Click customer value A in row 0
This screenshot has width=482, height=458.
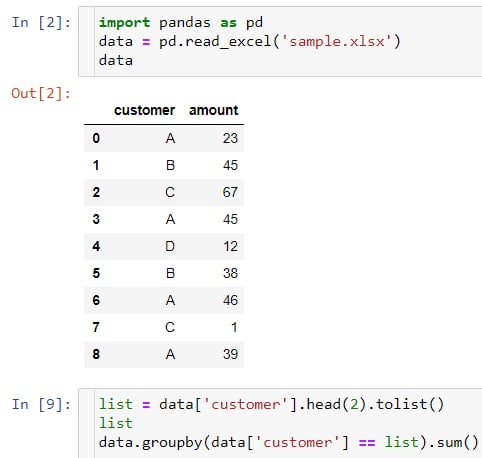coord(170,138)
